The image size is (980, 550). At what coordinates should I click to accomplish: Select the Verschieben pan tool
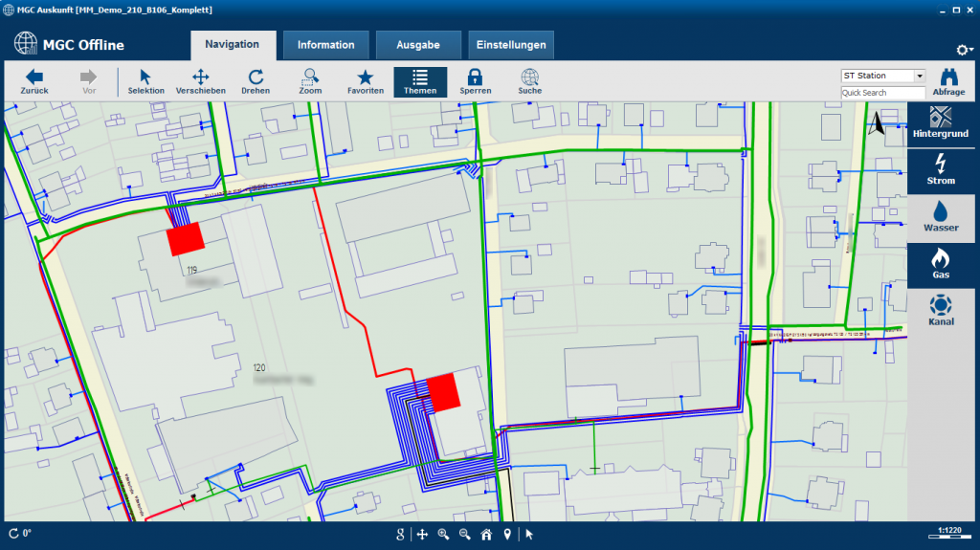point(201,80)
